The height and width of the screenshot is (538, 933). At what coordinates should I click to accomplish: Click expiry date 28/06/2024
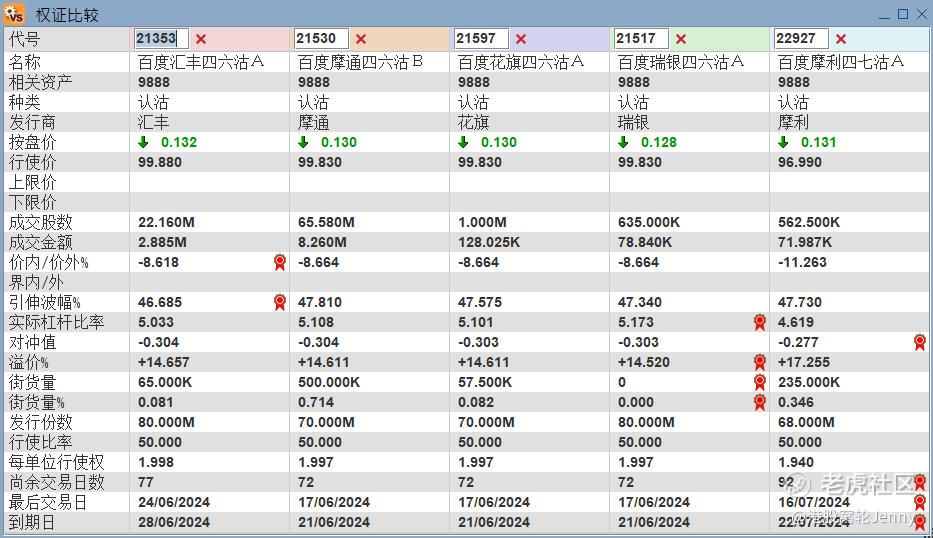[174, 523]
